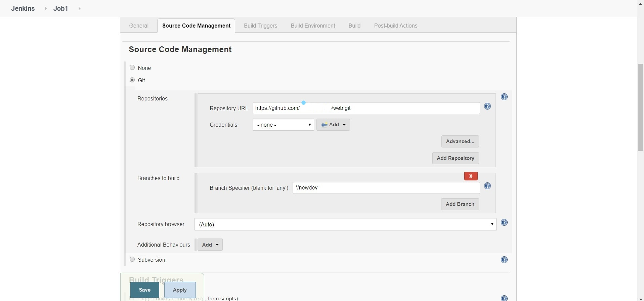Viewport: 644px width, 301px height.
Task: Click breadcrumb arrow after Jenkins
Action: (x=46, y=8)
